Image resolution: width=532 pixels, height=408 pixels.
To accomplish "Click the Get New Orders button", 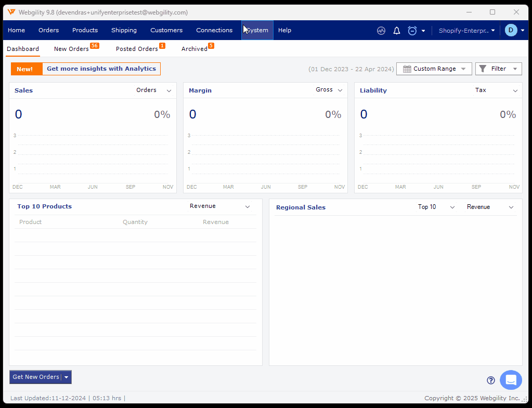I will (x=35, y=377).
